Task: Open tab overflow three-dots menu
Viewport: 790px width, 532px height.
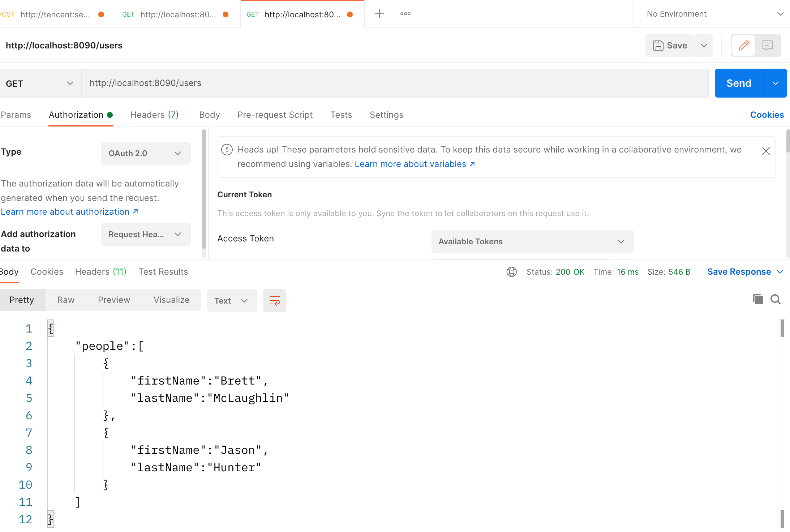Action: click(405, 14)
